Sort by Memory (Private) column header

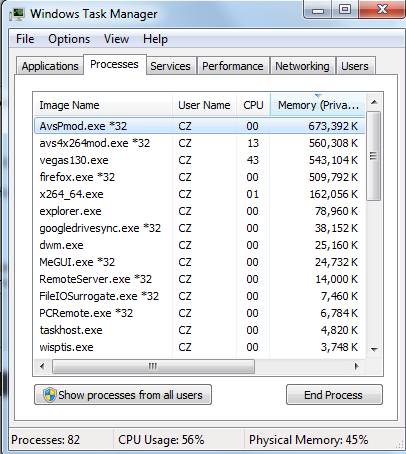tap(318, 105)
